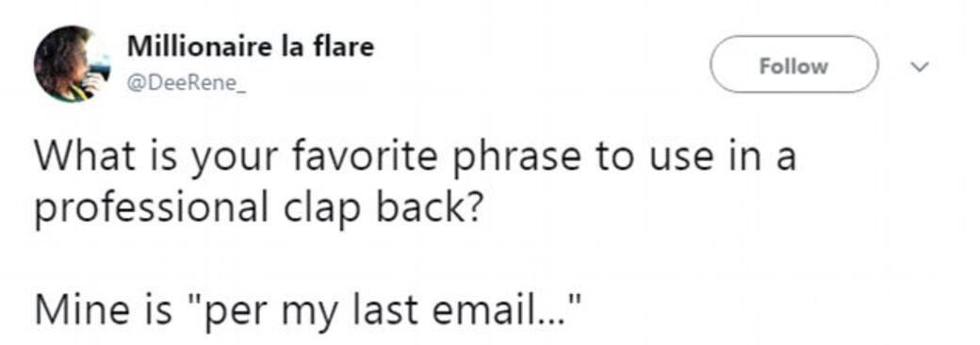Screen dimensions: 980x345
Task: Click the word "Mine" in last line
Action: tap(77, 309)
